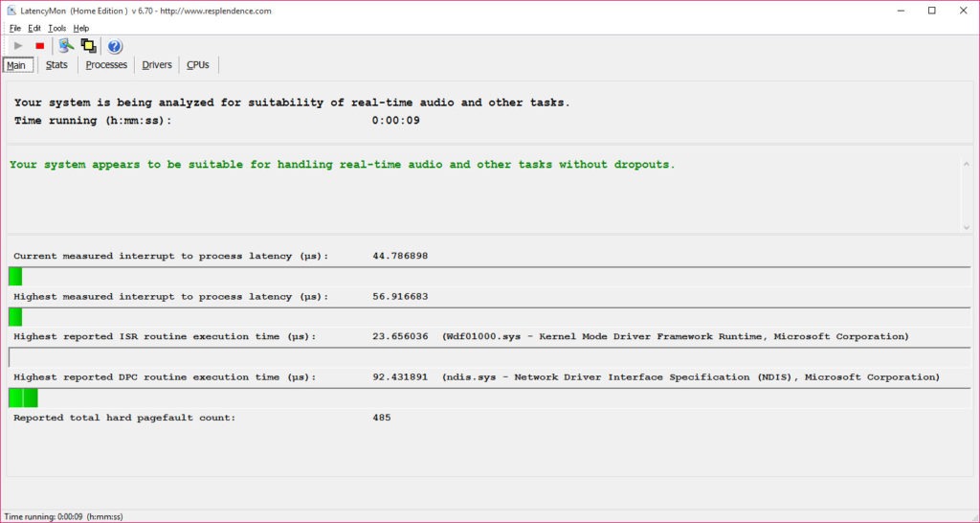
Task: Click the value 44.786898
Action: pos(400,256)
